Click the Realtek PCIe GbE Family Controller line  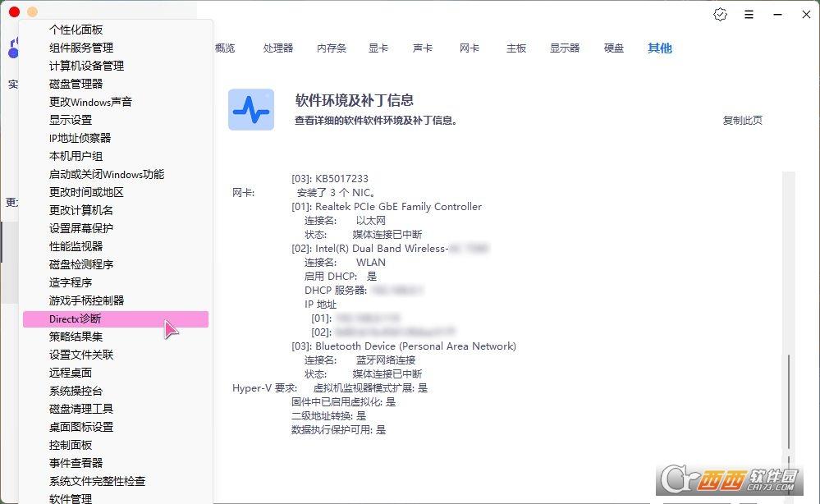tap(387, 207)
